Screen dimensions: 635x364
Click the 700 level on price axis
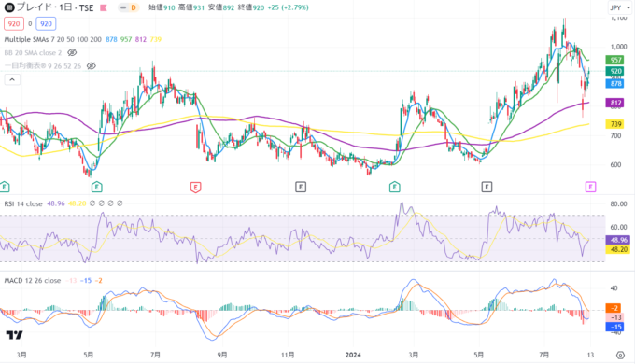click(615, 135)
